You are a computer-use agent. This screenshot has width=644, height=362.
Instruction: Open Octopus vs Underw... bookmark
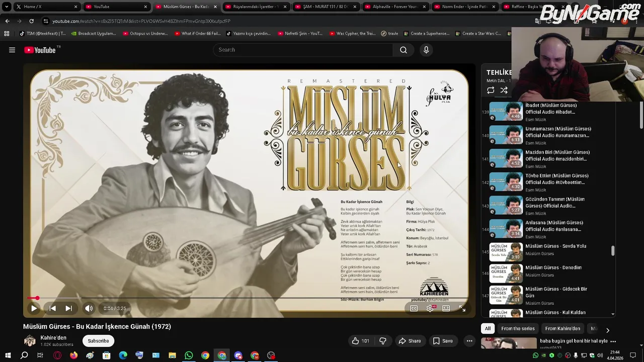pyautogui.click(x=145, y=34)
